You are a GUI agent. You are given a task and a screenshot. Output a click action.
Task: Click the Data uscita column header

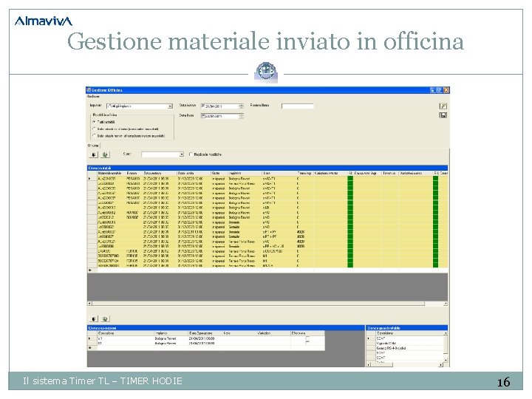coord(194,174)
